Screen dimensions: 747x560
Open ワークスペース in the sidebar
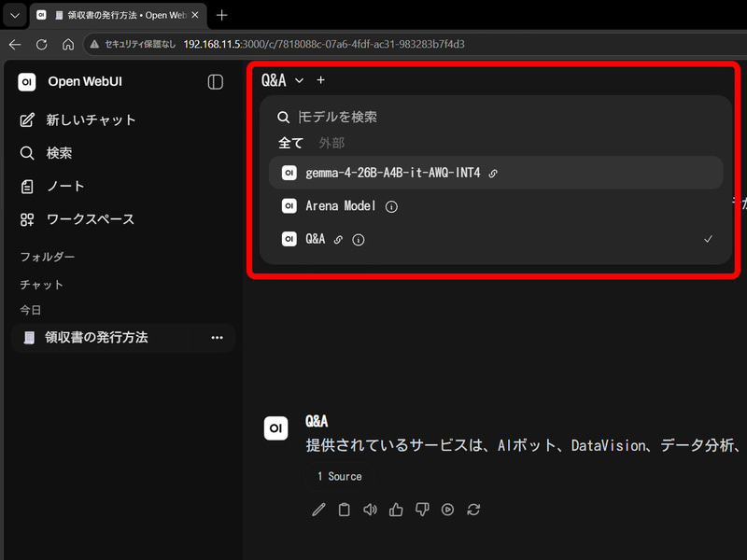point(78,219)
